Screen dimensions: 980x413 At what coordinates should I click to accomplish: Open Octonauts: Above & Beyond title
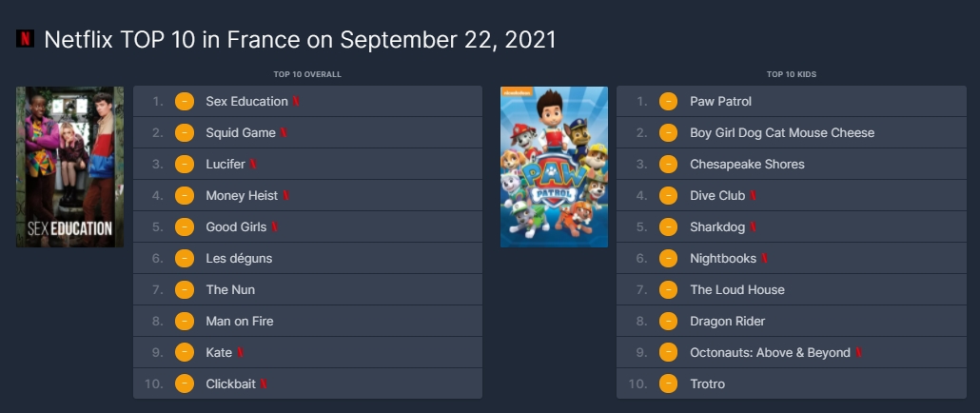pyautogui.click(x=770, y=352)
